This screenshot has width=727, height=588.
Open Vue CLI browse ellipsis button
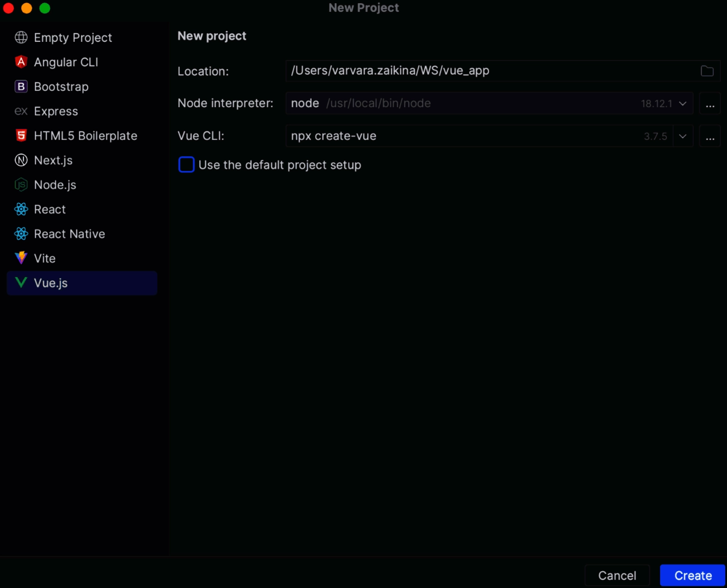(x=710, y=136)
